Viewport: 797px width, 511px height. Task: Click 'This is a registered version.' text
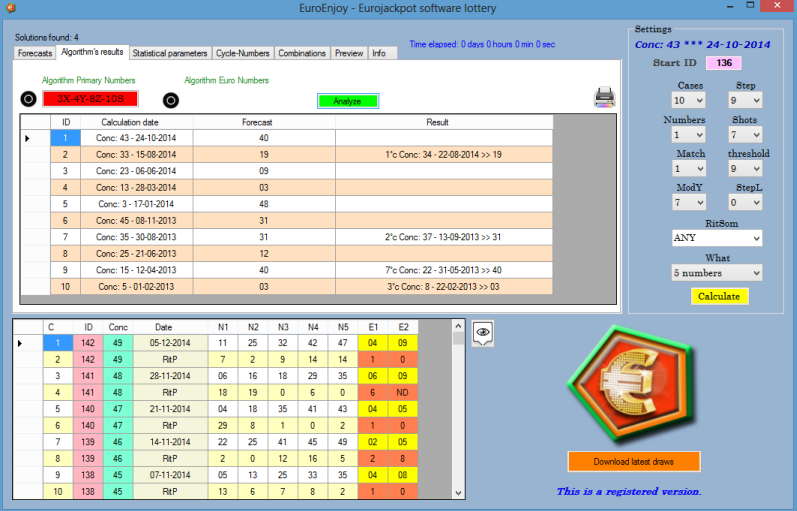coord(629,491)
